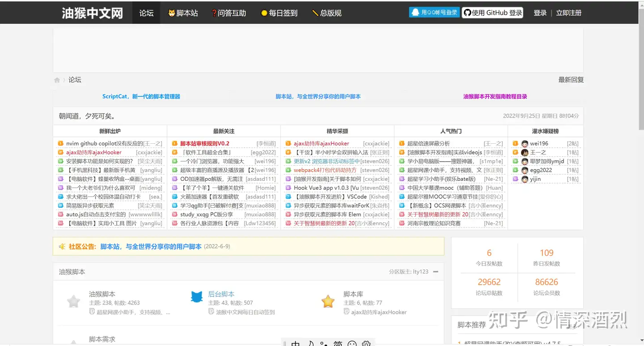644x346 pixels.
Task: Collapse the 油猴脚本 section with the minus icon
Action: [x=436, y=272]
